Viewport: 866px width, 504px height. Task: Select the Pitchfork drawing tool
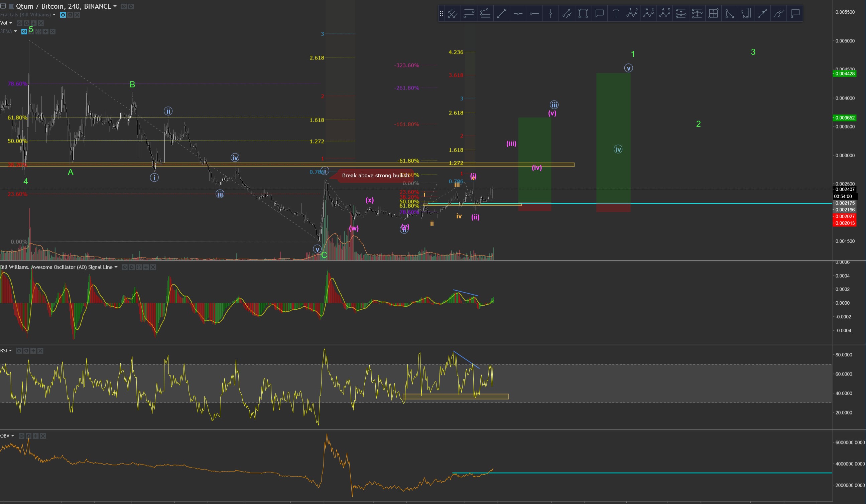click(x=452, y=14)
